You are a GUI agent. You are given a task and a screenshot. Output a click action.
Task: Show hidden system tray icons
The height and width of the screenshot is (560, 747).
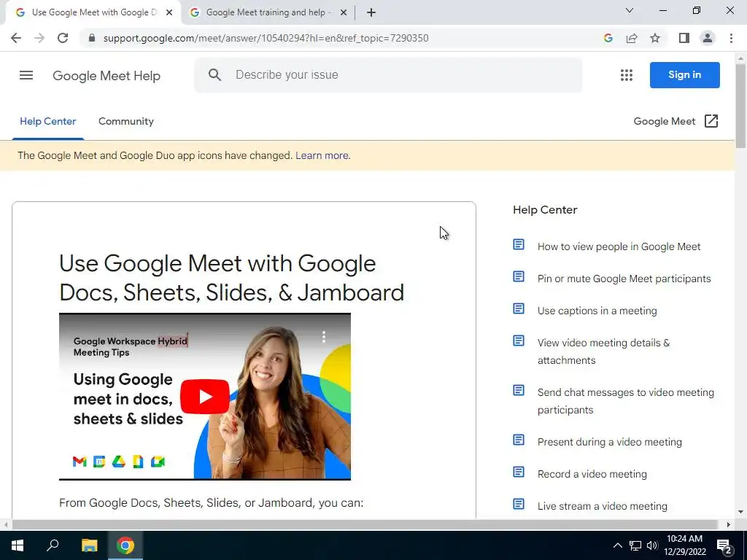pyautogui.click(x=617, y=545)
